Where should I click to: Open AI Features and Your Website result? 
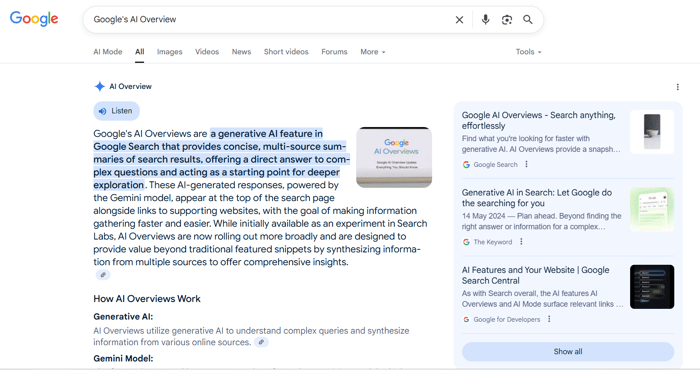tap(535, 275)
